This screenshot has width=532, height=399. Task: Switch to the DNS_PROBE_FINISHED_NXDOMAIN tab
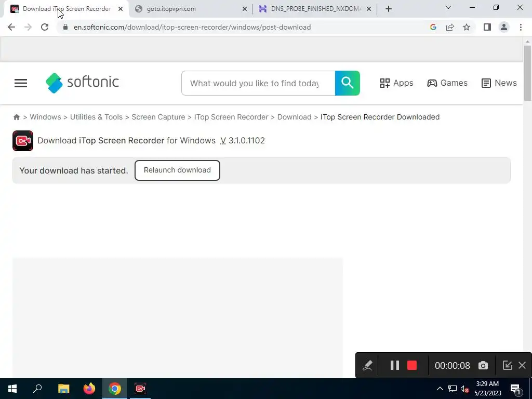(315, 9)
